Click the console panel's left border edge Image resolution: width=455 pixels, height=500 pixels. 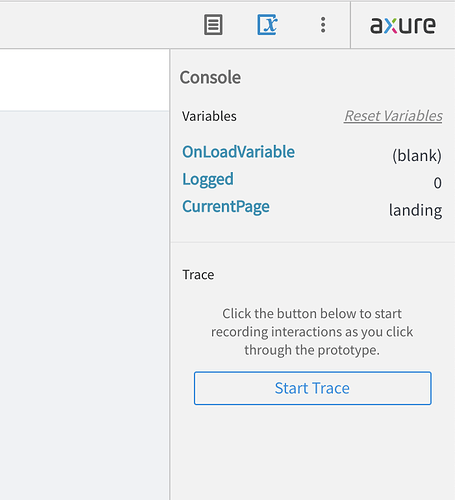[x=170, y=273]
